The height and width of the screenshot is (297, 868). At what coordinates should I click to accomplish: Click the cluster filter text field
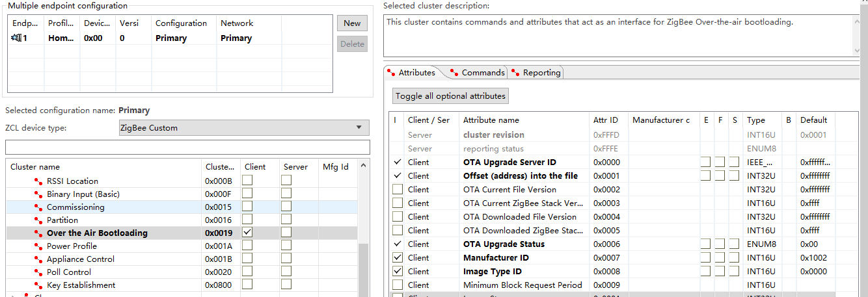(187, 147)
